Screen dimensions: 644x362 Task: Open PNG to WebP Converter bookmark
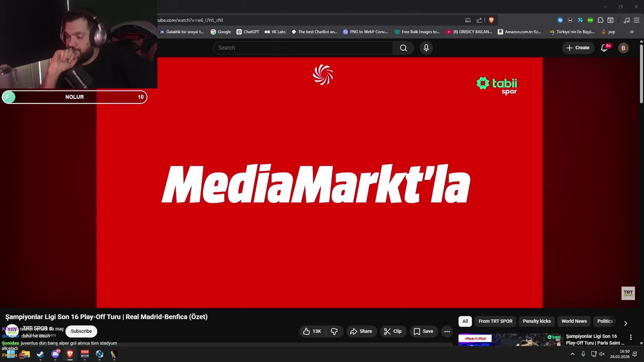click(x=365, y=32)
